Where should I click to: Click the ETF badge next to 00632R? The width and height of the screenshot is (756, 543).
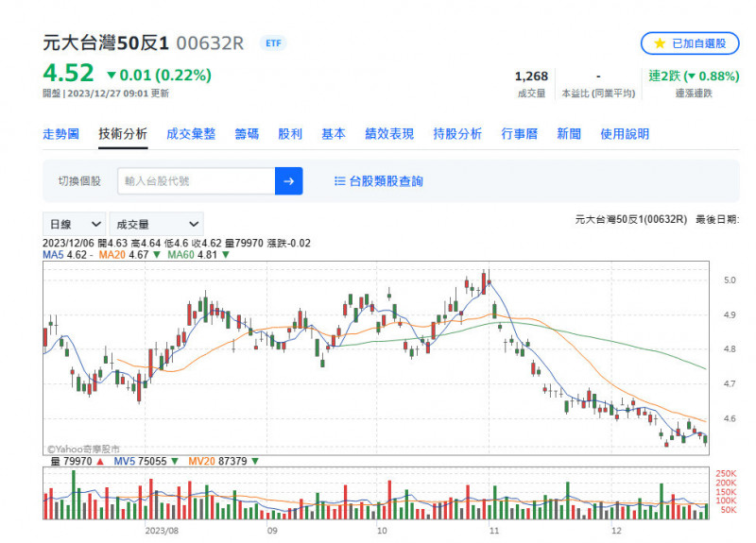pos(273,43)
